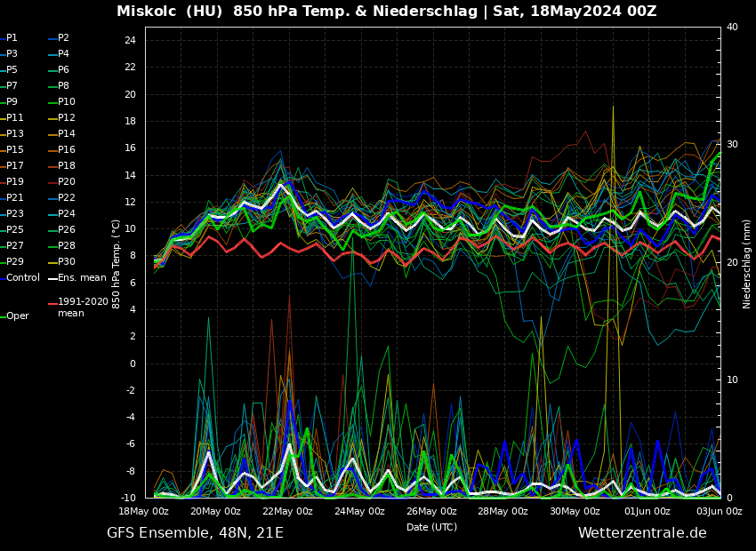Viewport: 756px width, 551px height.
Task: Click the Date (UTC) axis label
Action: pos(431,528)
